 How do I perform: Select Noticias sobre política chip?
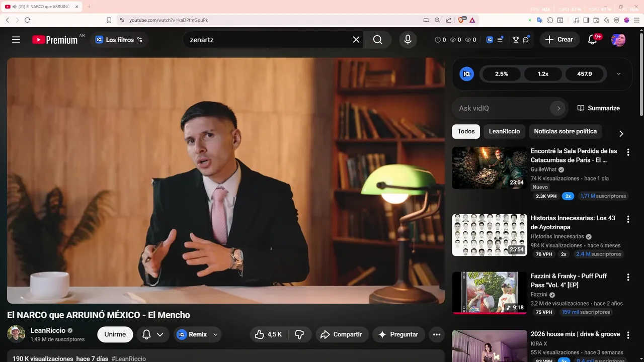pyautogui.click(x=565, y=131)
